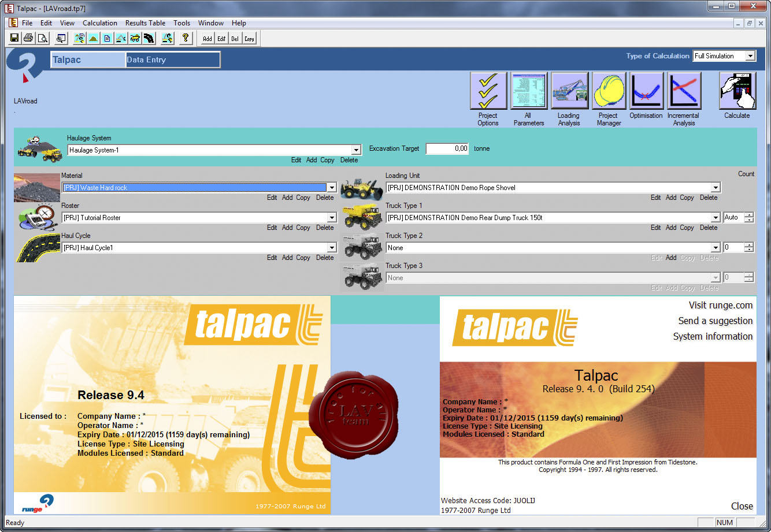
Task: Click the Excavation Target input field
Action: pos(448,148)
